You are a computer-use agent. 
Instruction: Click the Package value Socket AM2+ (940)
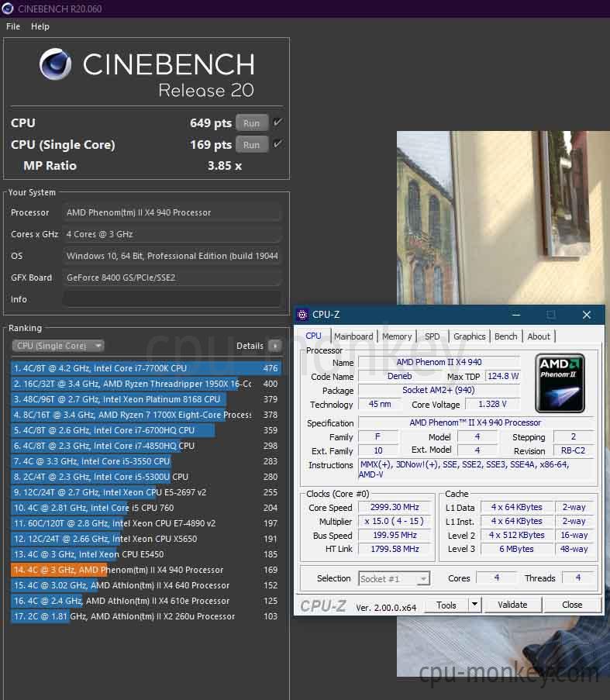(x=439, y=390)
